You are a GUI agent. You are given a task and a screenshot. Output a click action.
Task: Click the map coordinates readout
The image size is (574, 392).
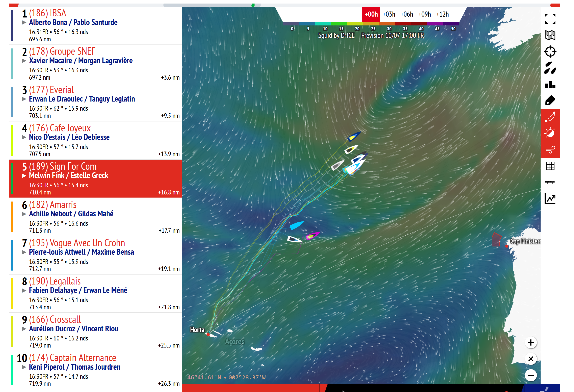tap(227, 377)
